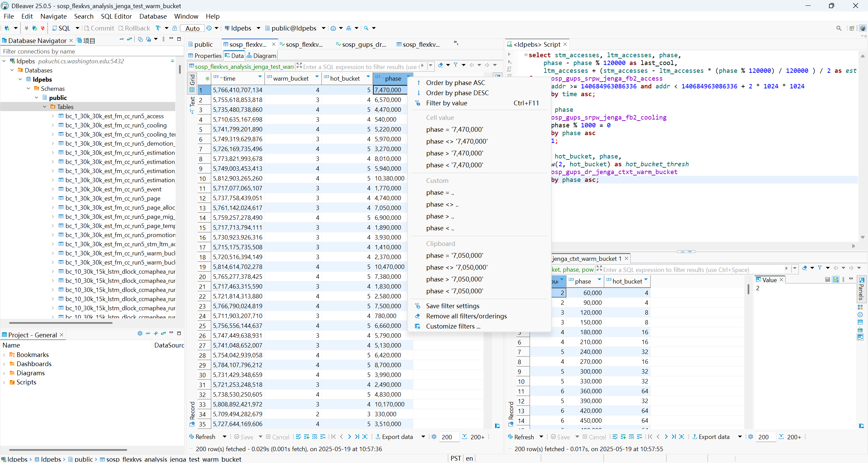The image size is (868, 463).
Task: Switch to the public editor tab
Action: tap(200, 44)
